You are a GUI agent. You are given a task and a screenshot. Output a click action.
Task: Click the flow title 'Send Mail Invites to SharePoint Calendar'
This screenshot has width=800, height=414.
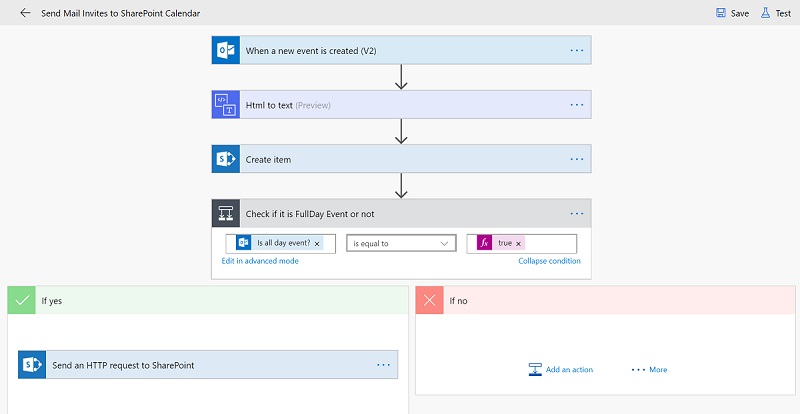120,13
